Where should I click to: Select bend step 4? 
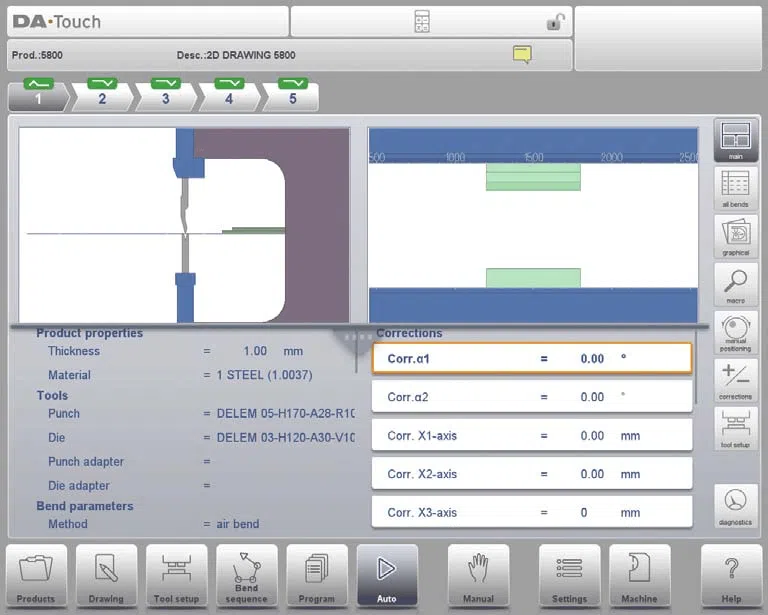229,95
